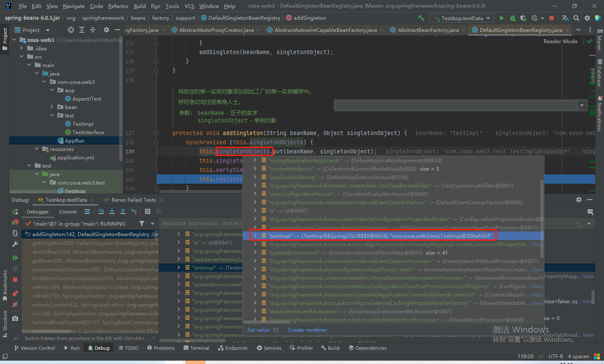Rerun failed tests icon in debug sidebar
The image size is (604, 364).
tap(16, 222)
